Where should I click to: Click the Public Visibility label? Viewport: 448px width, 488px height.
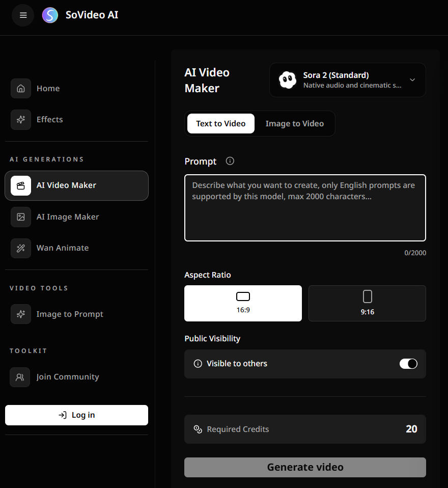tap(212, 339)
